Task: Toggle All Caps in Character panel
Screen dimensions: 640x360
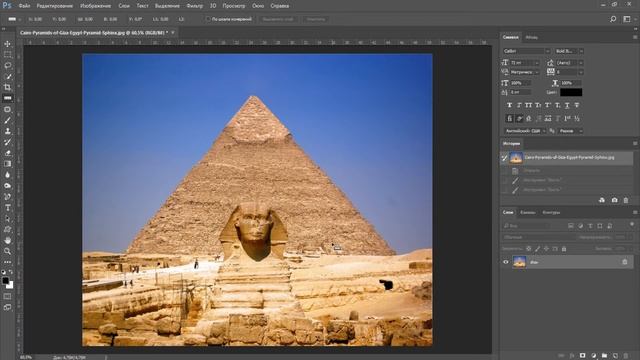Action: [x=529, y=105]
